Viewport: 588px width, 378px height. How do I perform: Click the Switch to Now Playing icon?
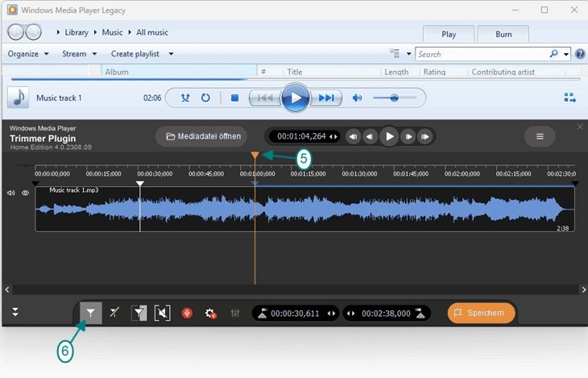click(570, 98)
